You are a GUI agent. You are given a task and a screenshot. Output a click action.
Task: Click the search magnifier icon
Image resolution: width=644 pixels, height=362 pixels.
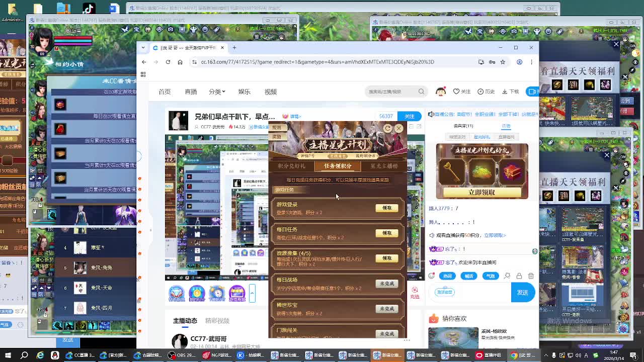pos(421,92)
